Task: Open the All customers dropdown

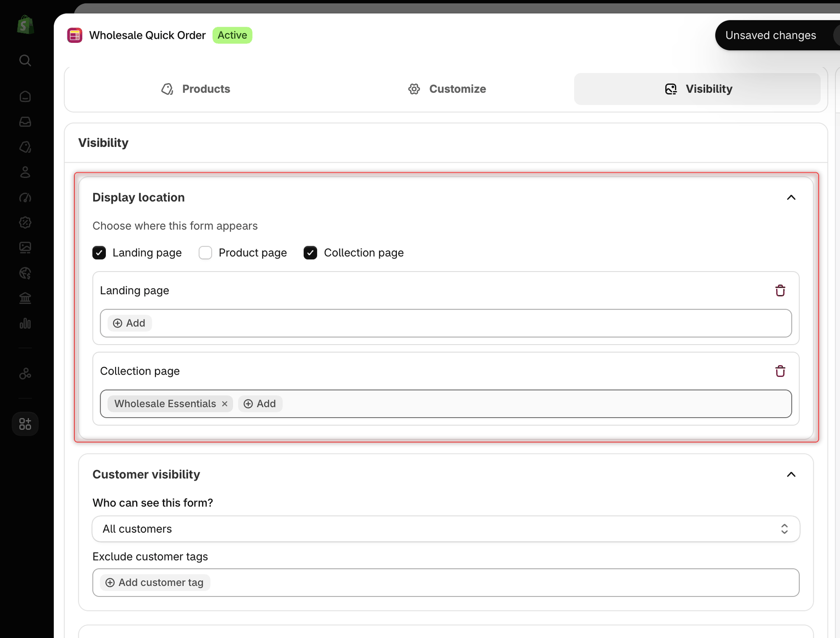Action: tap(446, 529)
